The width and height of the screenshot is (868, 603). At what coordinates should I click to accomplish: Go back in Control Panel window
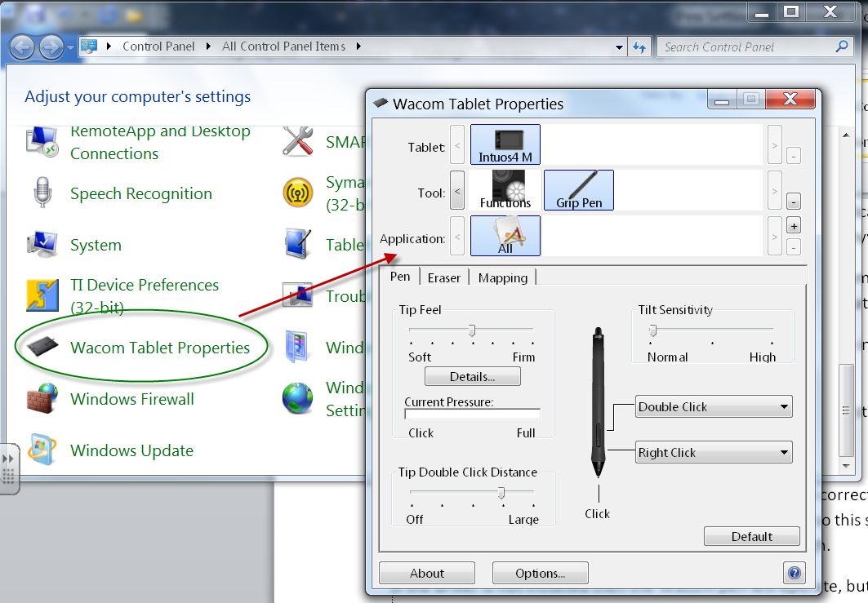22,47
